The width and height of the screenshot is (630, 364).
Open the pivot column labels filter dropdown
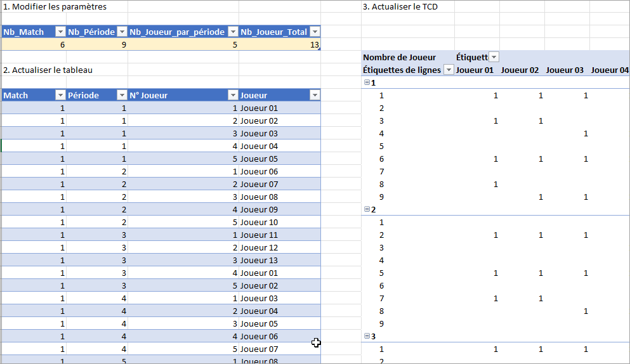pyautogui.click(x=494, y=57)
